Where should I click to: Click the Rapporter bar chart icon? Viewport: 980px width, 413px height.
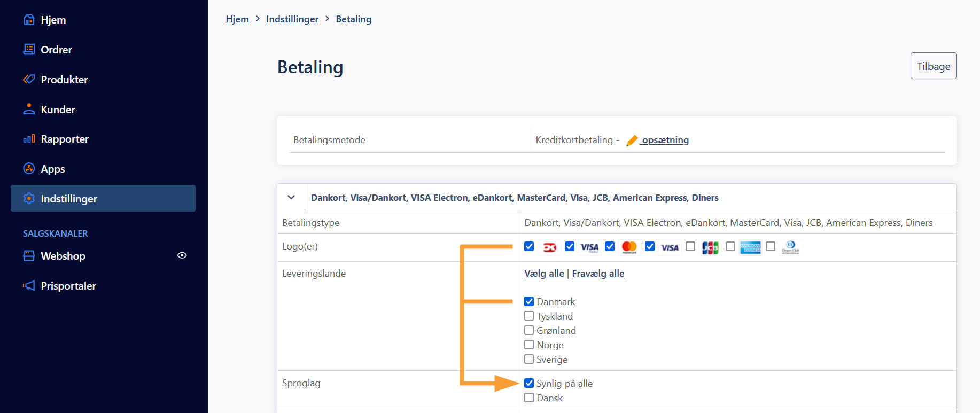(29, 139)
